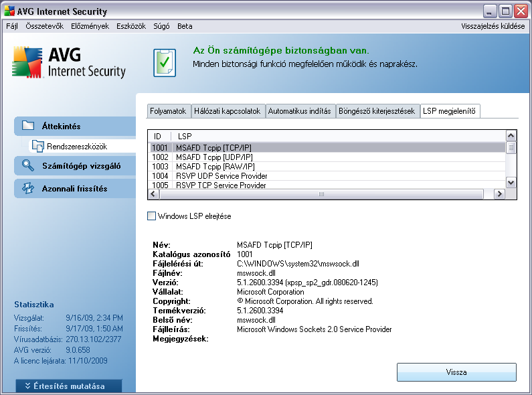
Task: Select row 1004 RSVP UDP Service Provider
Action: tap(327, 176)
